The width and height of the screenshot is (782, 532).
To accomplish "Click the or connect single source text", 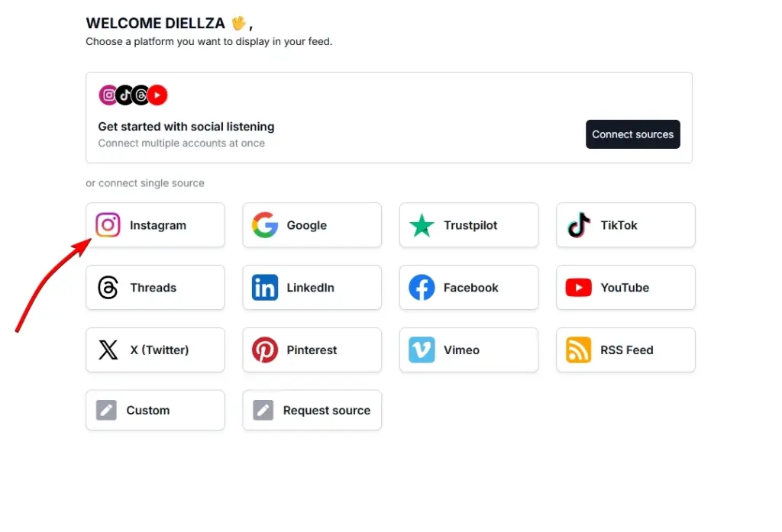I will [145, 182].
